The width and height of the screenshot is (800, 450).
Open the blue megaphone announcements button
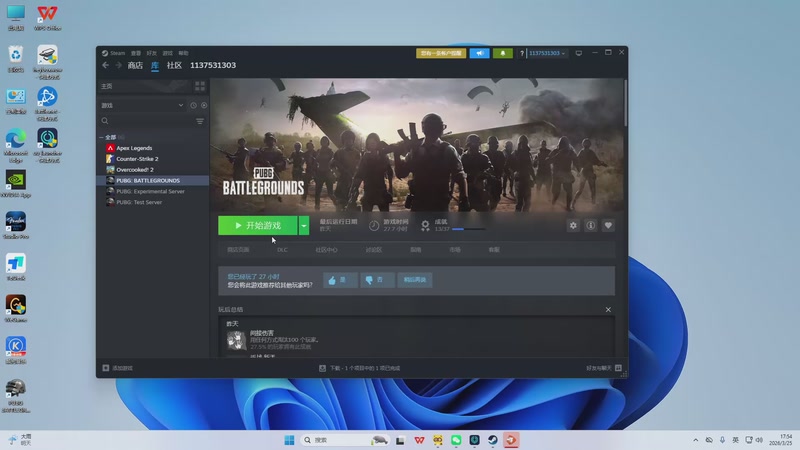[x=479, y=53]
